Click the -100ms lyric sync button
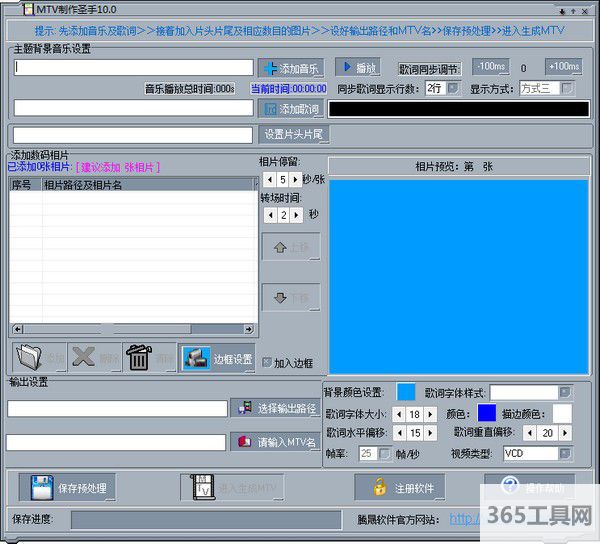 490,67
